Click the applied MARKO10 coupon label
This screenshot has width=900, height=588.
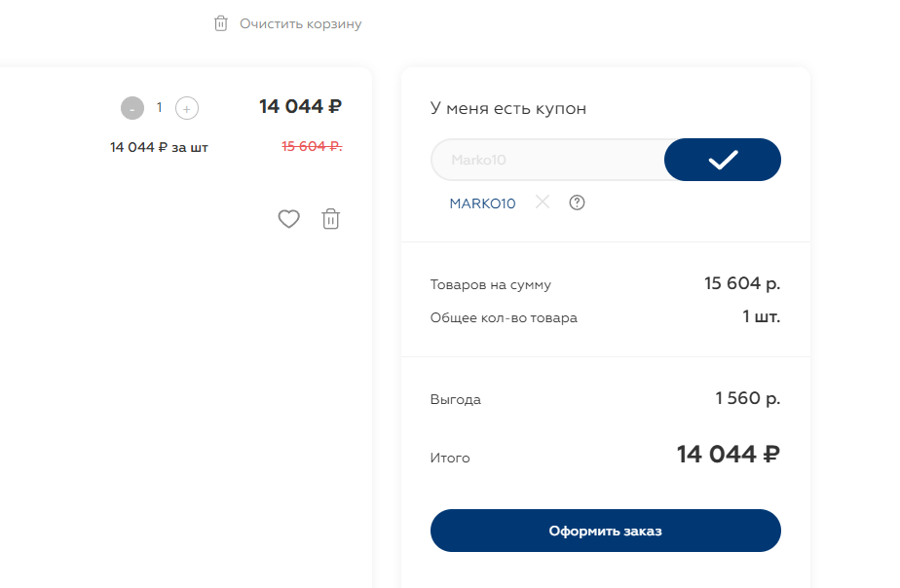click(x=482, y=203)
